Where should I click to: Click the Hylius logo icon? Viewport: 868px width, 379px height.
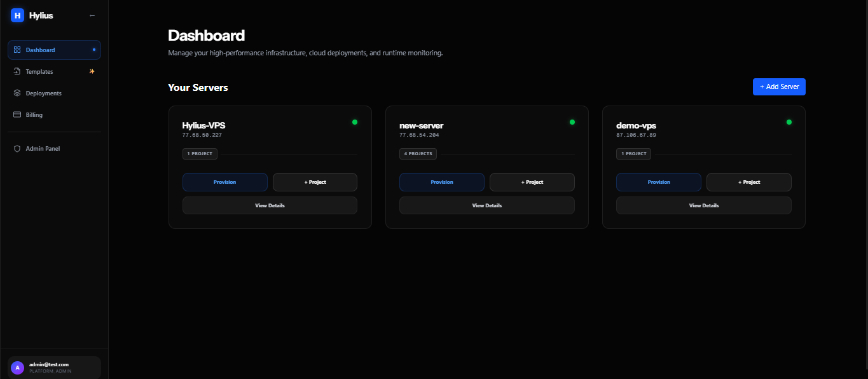[x=17, y=15]
